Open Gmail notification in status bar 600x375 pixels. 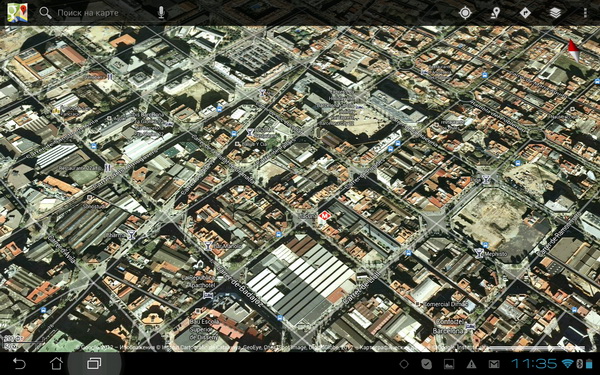[494, 364]
